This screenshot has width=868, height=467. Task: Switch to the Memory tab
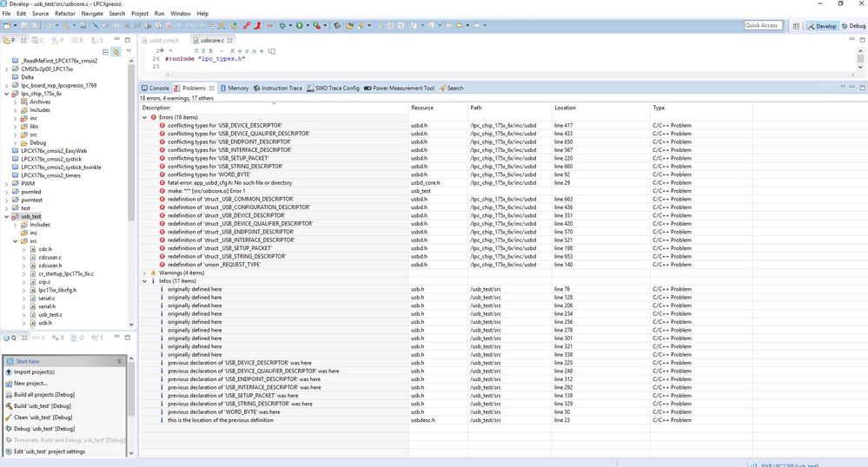pyautogui.click(x=235, y=88)
